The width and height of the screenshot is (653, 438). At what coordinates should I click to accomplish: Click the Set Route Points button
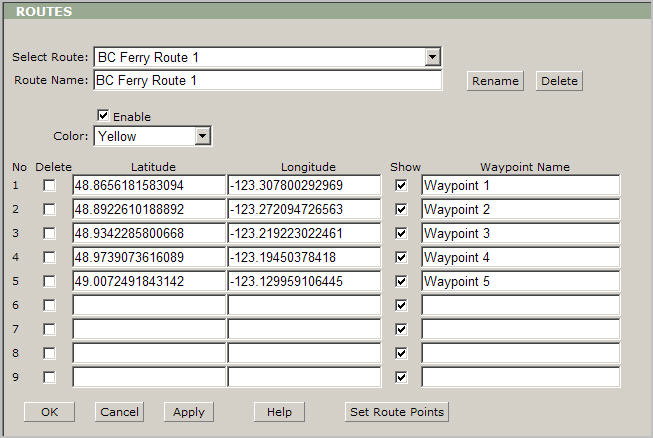(397, 412)
